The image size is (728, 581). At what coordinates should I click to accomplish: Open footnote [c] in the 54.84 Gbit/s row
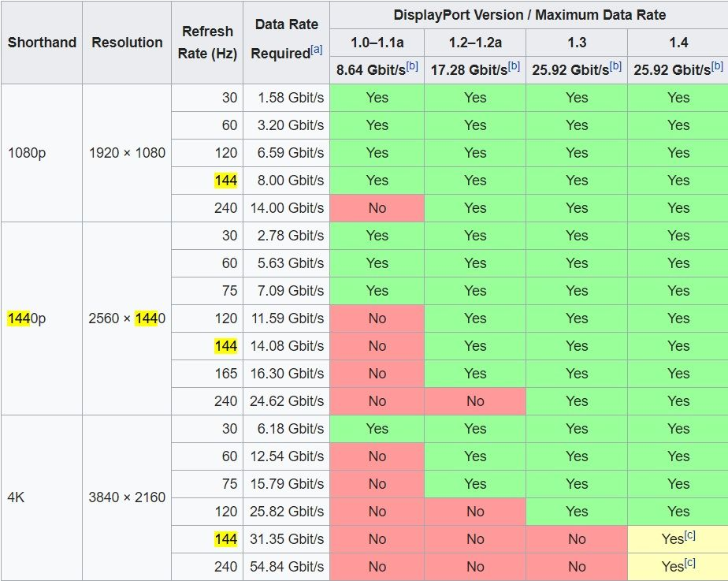click(690, 562)
